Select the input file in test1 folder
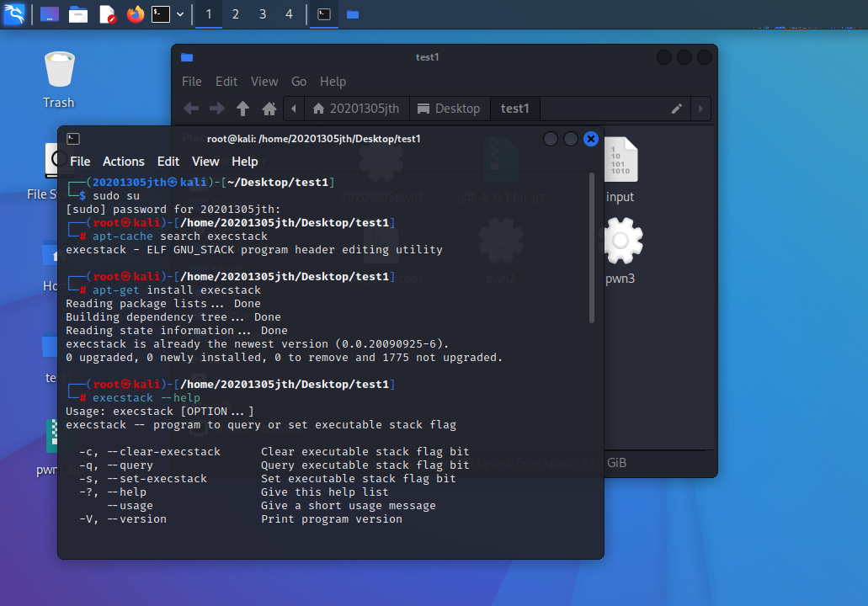Viewport: 868px width, 606px height. tap(620, 170)
